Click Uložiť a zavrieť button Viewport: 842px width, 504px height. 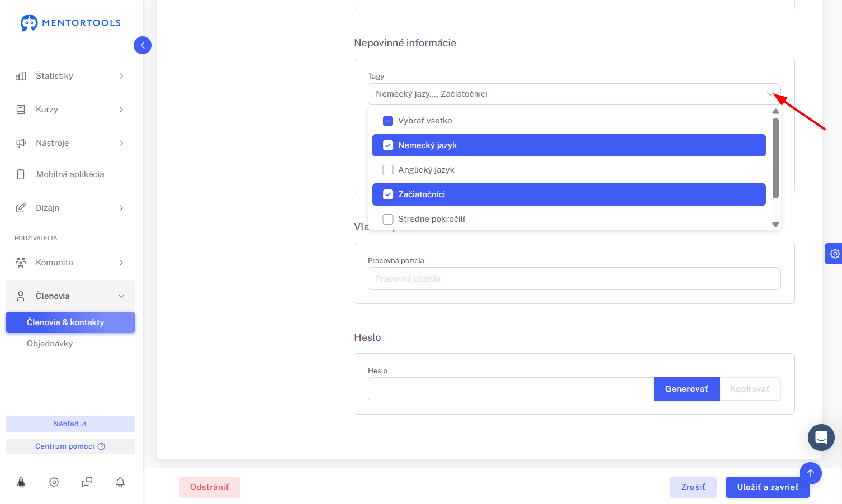[x=768, y=487]
